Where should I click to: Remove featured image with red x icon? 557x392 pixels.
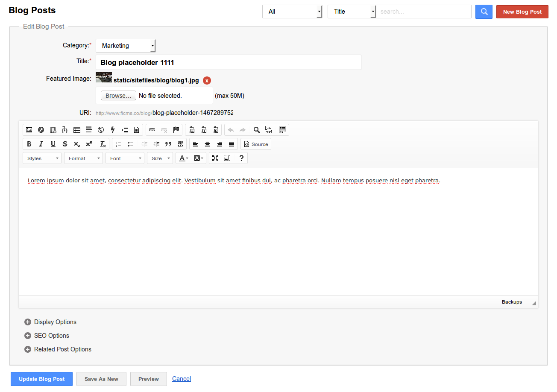coord(207,80)
